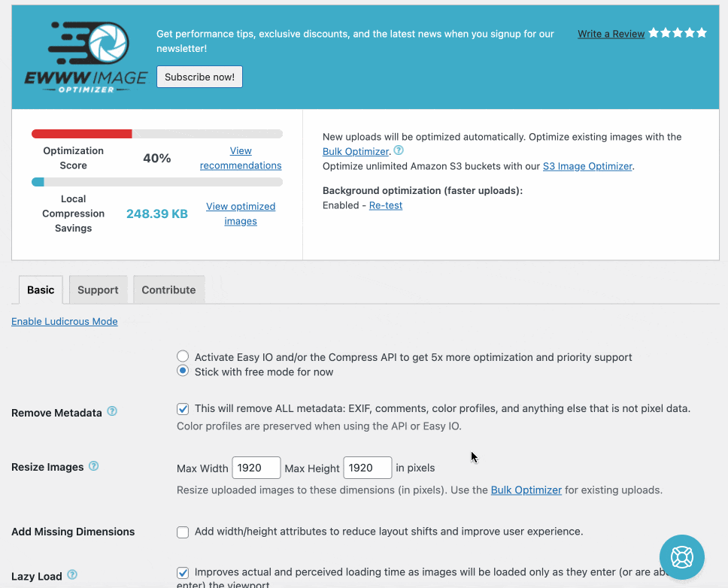Click the Local Compression Savings progress bar
This screenshot has height=588, width=728.
pyautogui.click(x=157, y=182)
